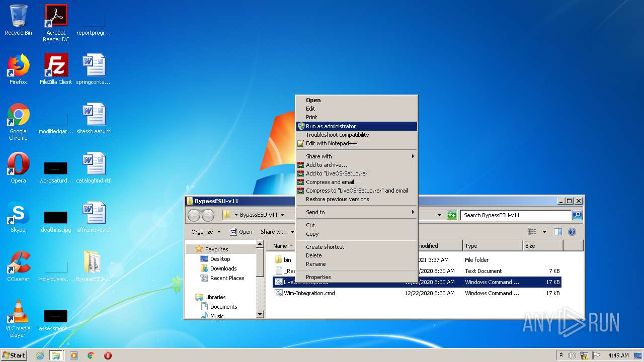Expand the Share with submenu
Viewport: 644px width, 362px height.
357,156
